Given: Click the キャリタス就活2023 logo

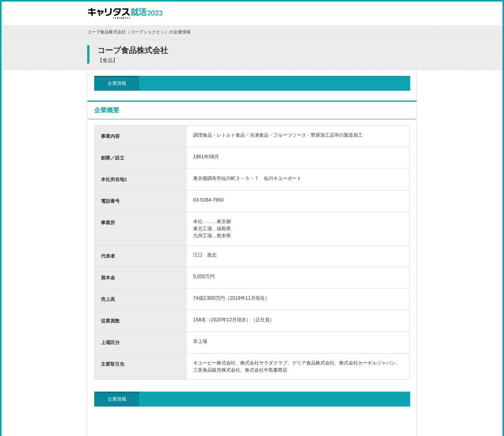Looking at the screenshot, I should coord(125,13).
